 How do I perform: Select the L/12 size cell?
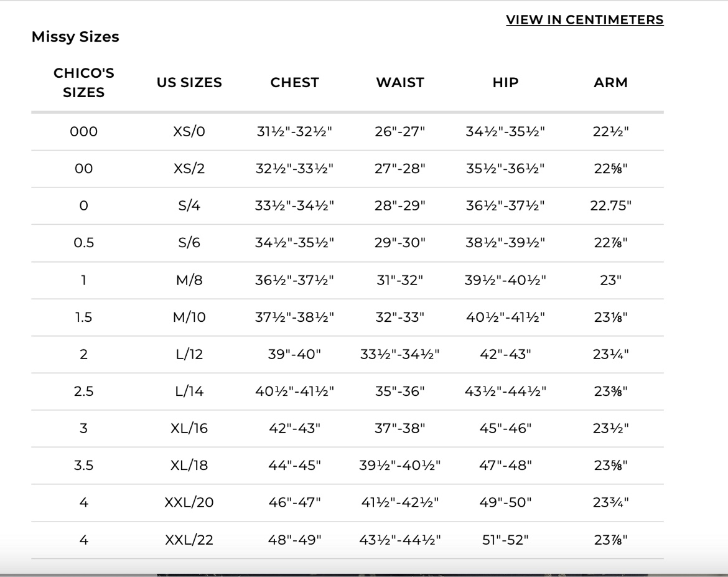click(x=189, y=354)
